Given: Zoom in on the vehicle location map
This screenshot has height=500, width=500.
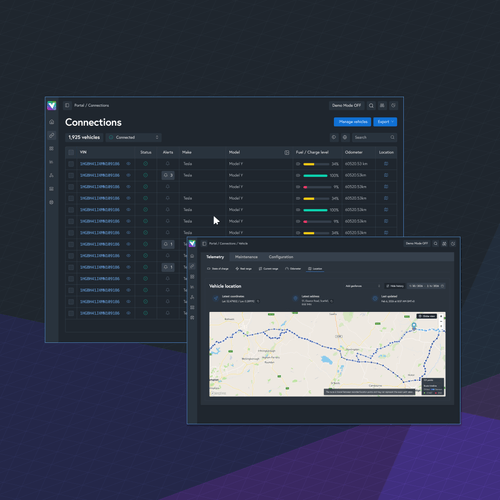Looking at the screenshot, I should tap(441, 316).
